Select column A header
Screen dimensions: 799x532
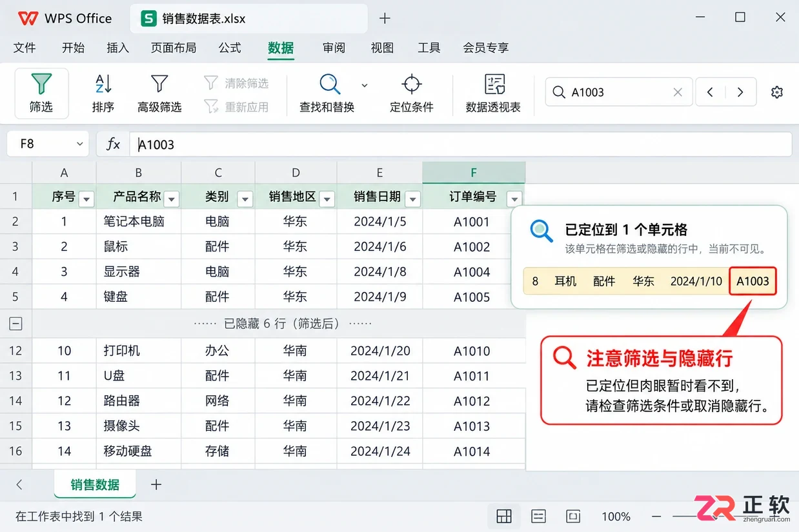pyautogui.click(x=64, y=173)
